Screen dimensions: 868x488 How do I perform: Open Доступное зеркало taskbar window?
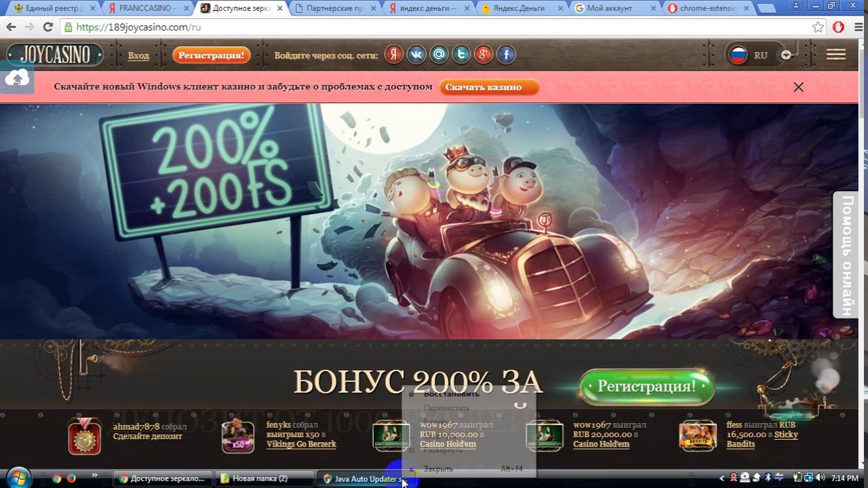click(162, 479)
